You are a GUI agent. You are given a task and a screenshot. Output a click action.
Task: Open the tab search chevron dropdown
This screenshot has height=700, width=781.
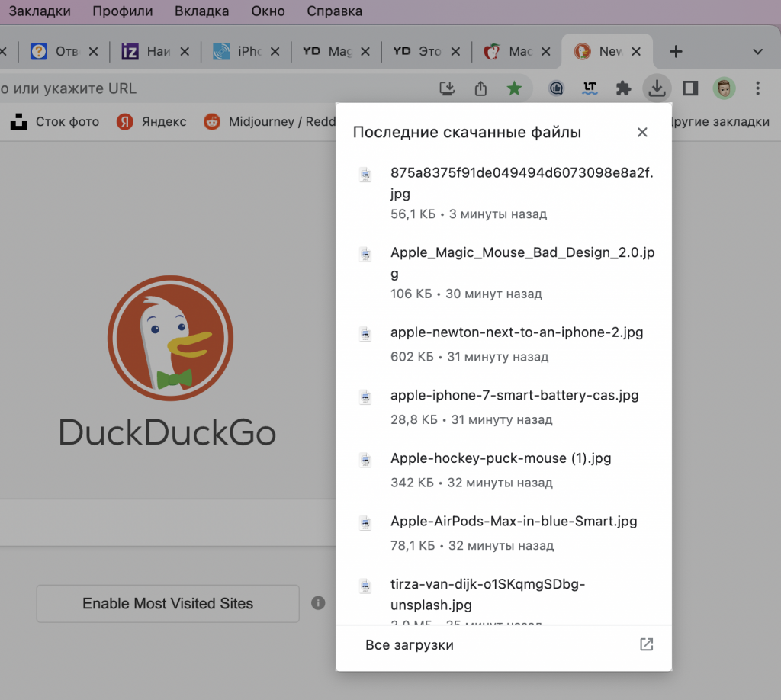tap(756, 51)
